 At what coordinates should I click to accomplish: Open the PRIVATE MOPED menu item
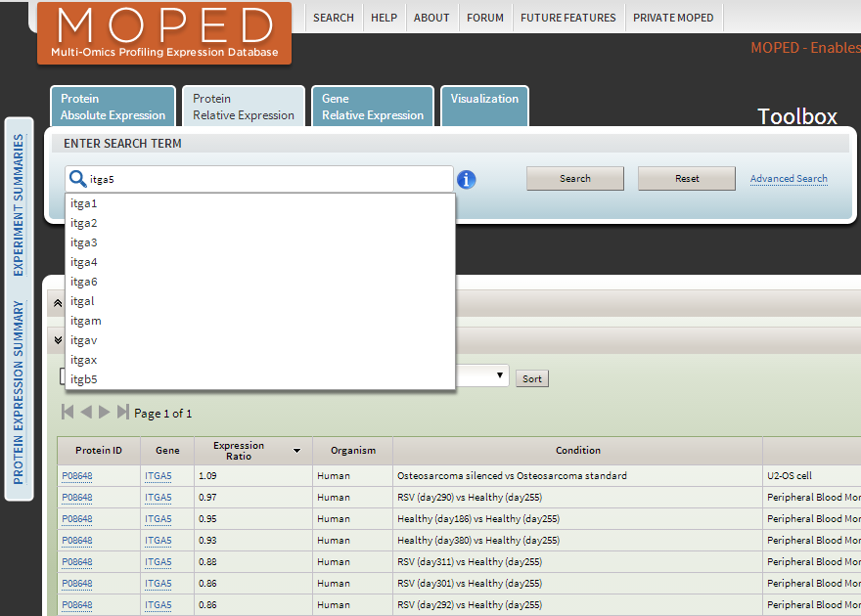point(673,17)
